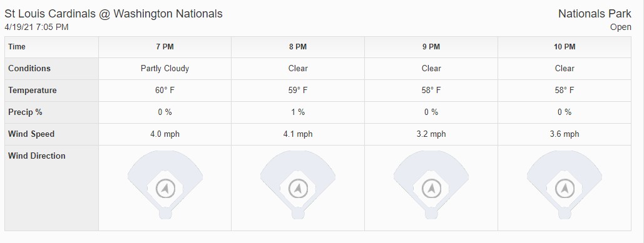Select the 10 PM baseball field diagram
644x243 pixels.
pyautogui.click(x=565, y=185)
